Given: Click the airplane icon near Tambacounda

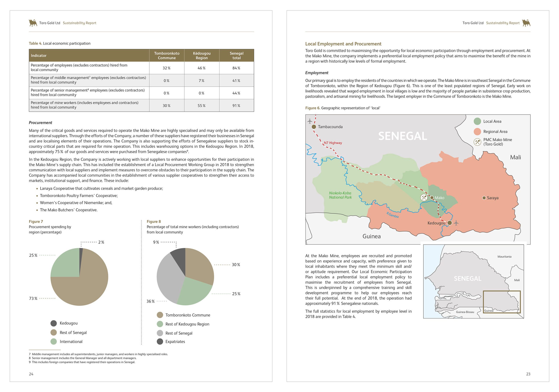Looking at the screenshot, I should pyautogui.click(x=310, y=121).
